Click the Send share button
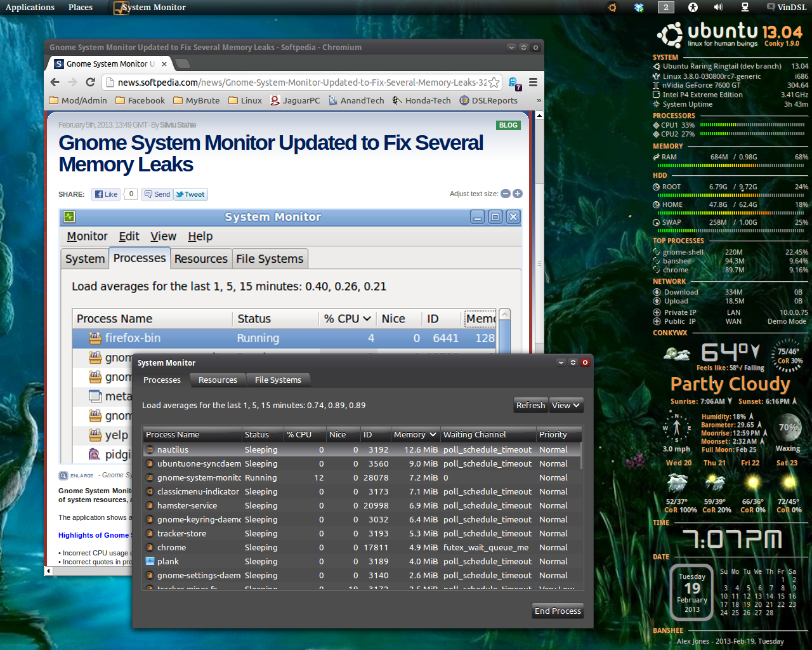The height and width of the screenshot is (650, 812). (x=157, y=194)
